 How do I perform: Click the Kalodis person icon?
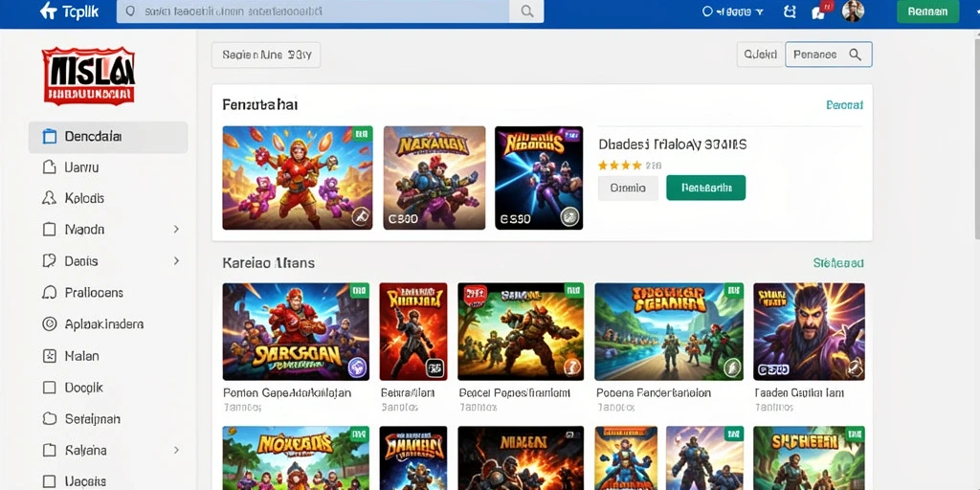tap(49, 198)
